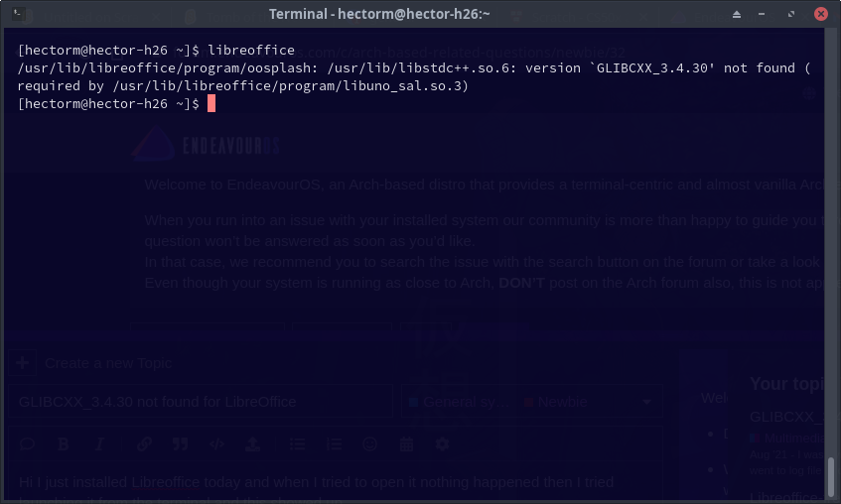
Task: Minimize the Terminal window
Action: click(x=762, y=14)
